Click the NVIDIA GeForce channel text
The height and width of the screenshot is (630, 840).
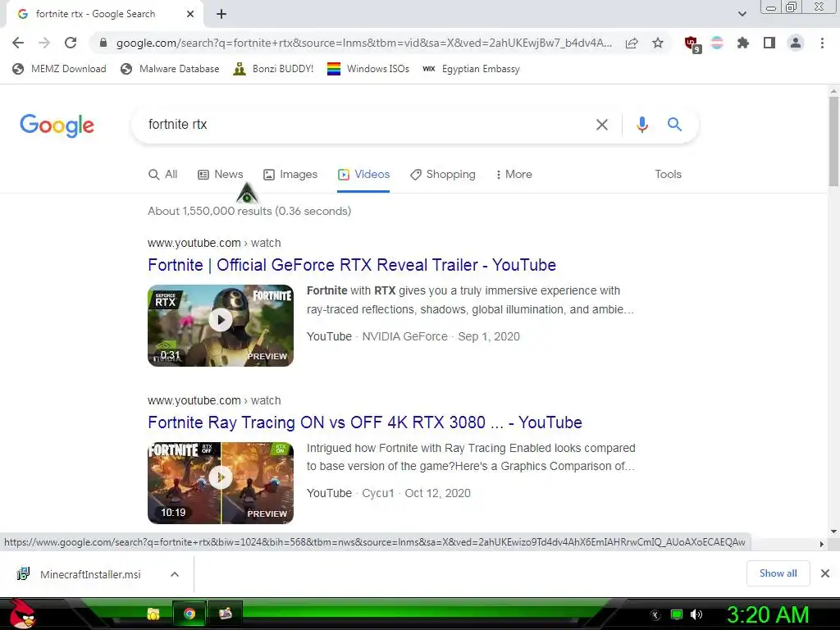(x=404, y=336)
